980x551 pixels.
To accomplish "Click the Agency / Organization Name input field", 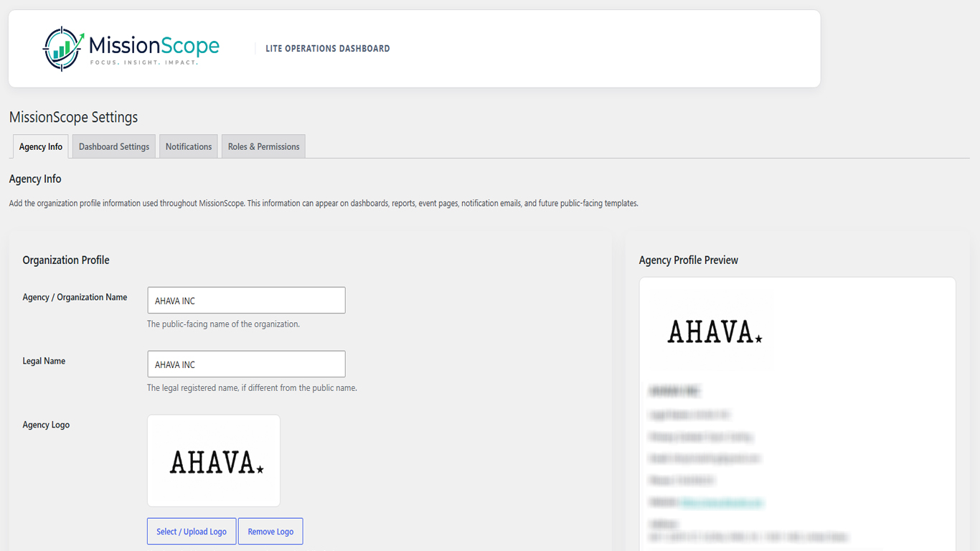I will tap(246, 301).
